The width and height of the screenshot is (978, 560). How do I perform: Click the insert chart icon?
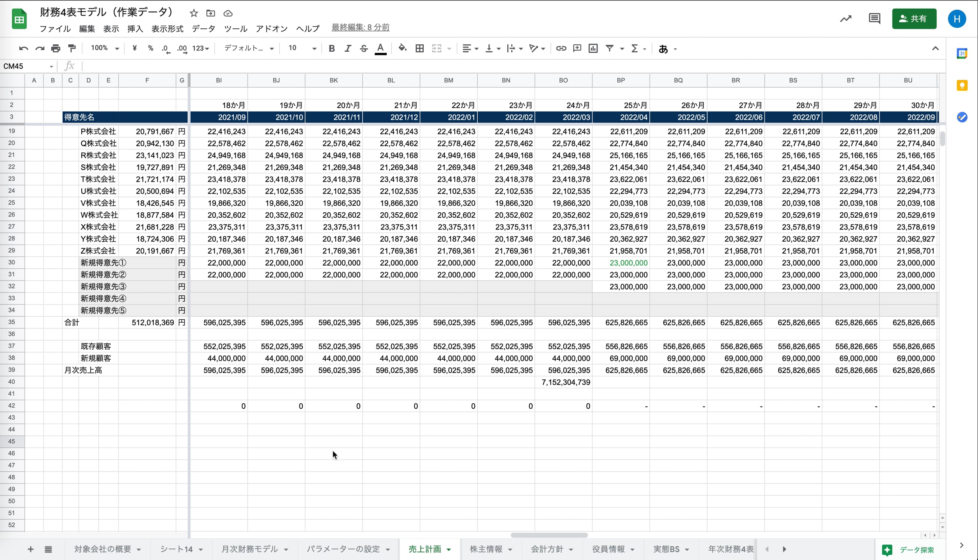[593, 48]
